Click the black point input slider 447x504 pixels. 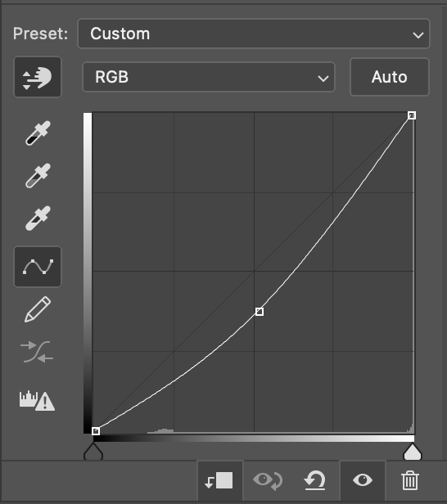93,452
